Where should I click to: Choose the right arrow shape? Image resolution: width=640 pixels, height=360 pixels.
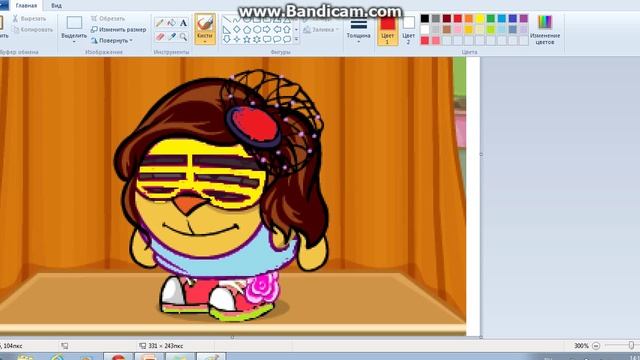pyautogui.click(x=267, y=29)
